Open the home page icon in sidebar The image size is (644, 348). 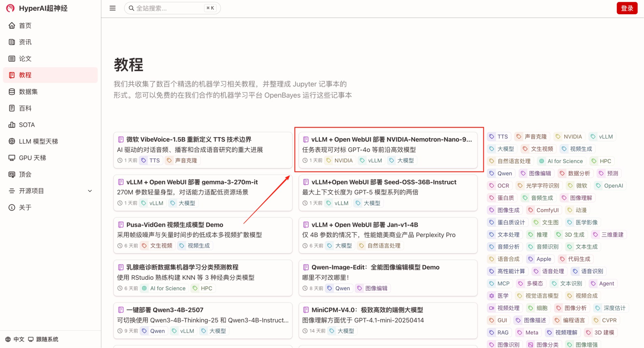12,25
